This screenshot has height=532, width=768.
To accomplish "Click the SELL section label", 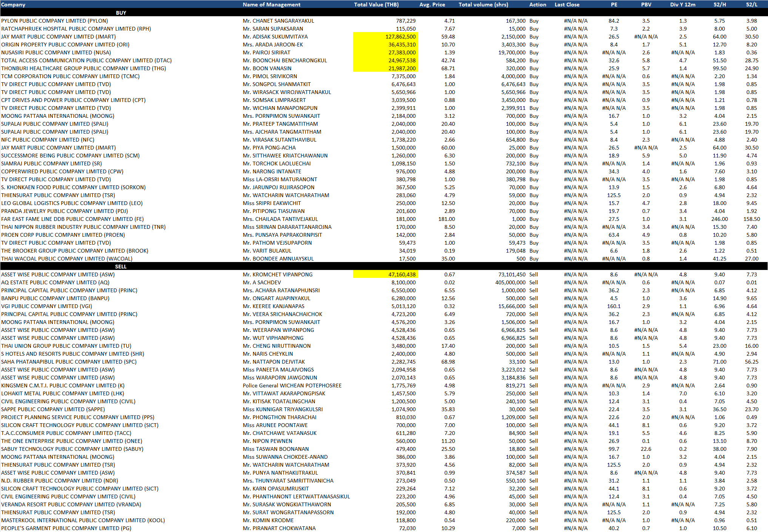I will [x=121, y=267].
